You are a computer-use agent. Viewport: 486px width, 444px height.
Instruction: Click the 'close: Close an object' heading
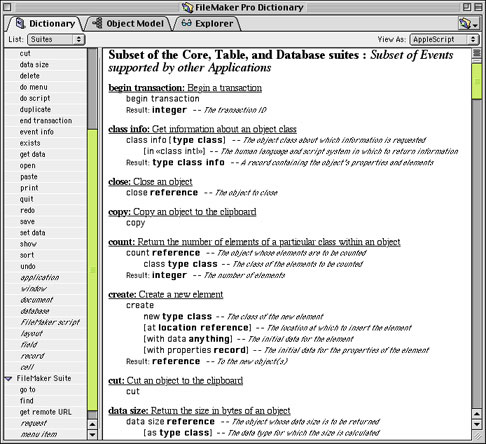pos(150,182)
